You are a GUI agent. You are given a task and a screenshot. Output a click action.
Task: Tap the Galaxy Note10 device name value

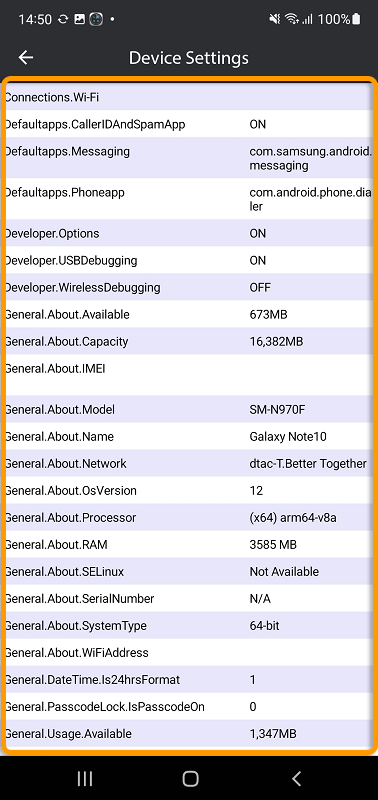tap(288, 437)
